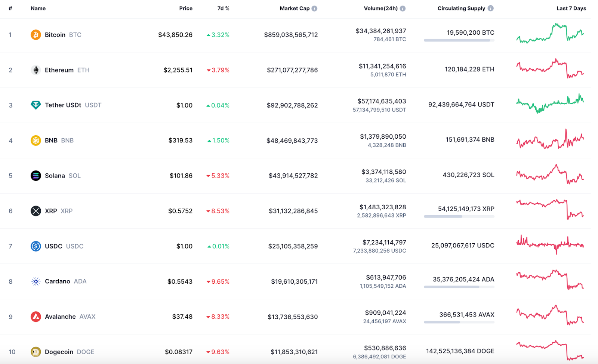Click XRP price $0.5752
The image size is (598, 364).
tap(180, 211)
